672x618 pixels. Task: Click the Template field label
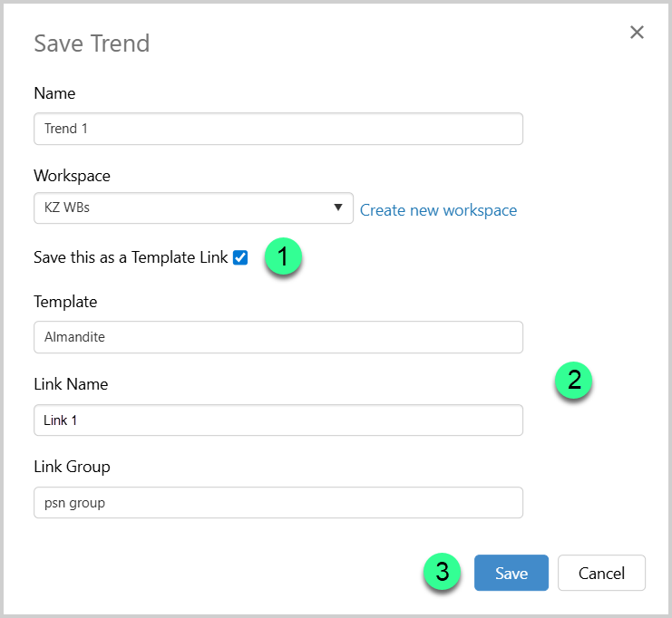tap(65, 302)
